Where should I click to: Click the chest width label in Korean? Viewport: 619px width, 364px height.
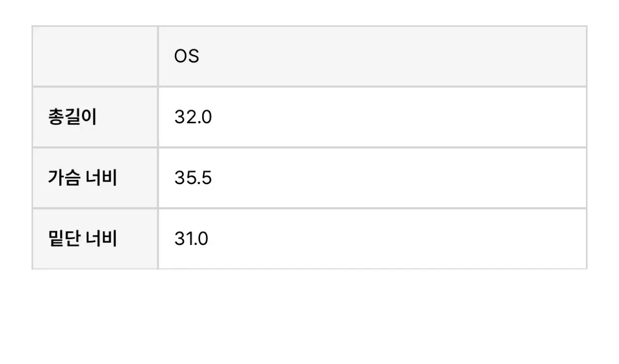tap(83, 178)
